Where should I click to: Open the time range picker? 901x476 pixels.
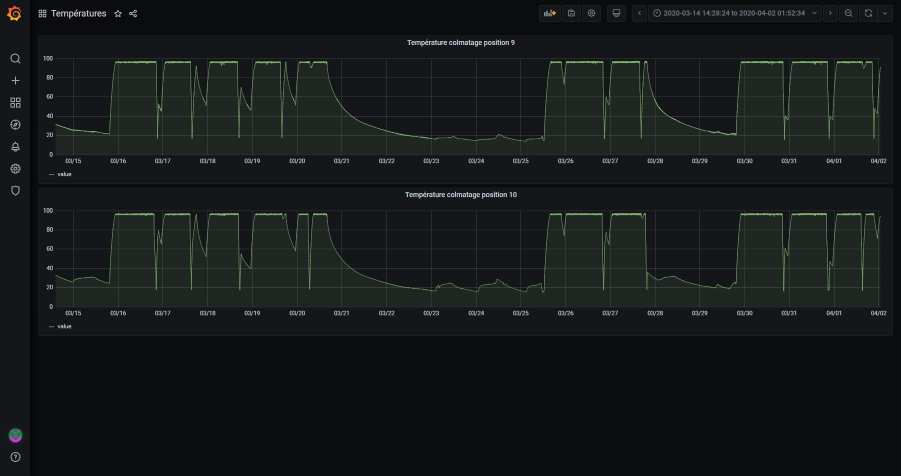coord(735,13)
